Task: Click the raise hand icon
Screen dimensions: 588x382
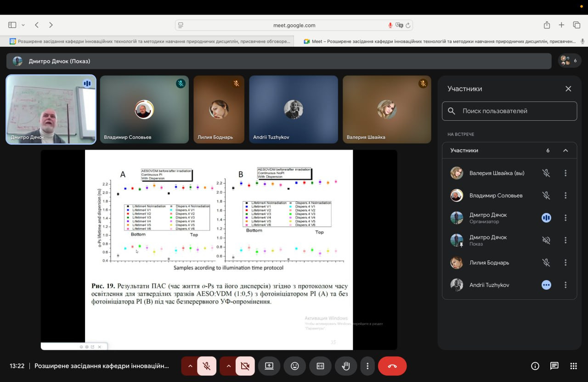Action: pos(345,366)
